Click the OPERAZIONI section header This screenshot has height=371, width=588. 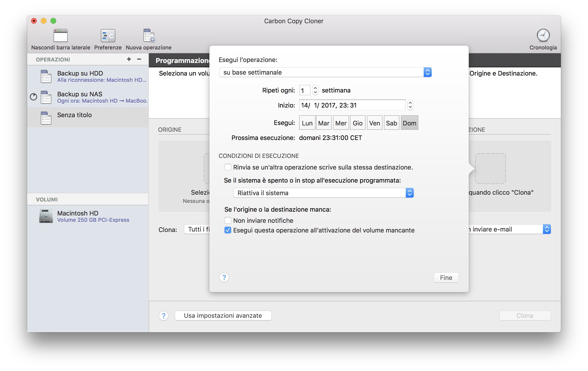53,59
